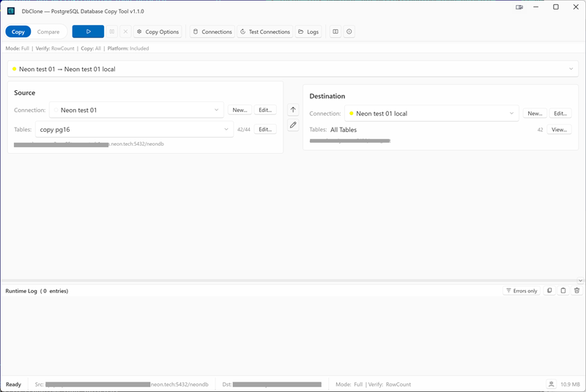This screenshot has height=392, width=586.
Task: Clear the log with the trash icon
Action: (x=576, y=291)
